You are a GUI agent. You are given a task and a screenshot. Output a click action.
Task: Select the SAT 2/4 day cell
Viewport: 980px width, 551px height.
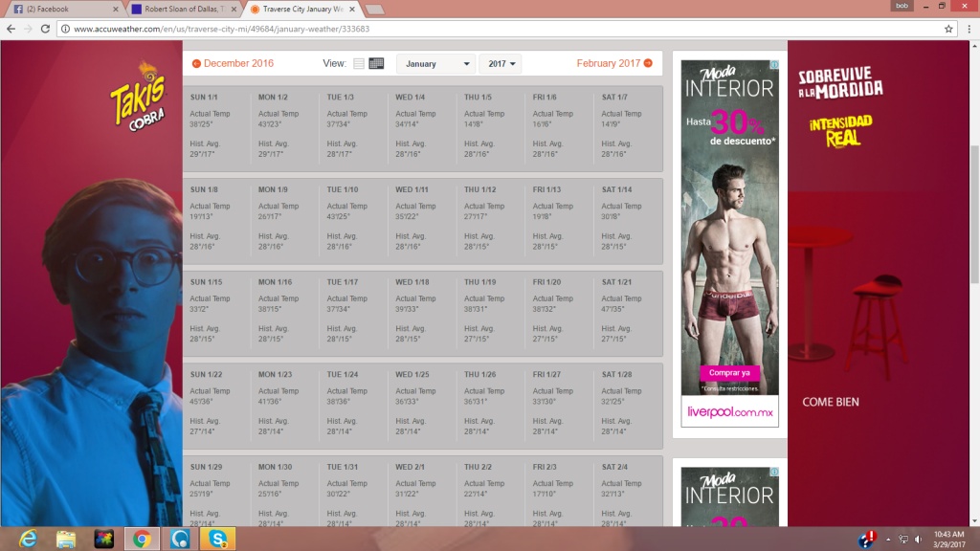(628, 492)
